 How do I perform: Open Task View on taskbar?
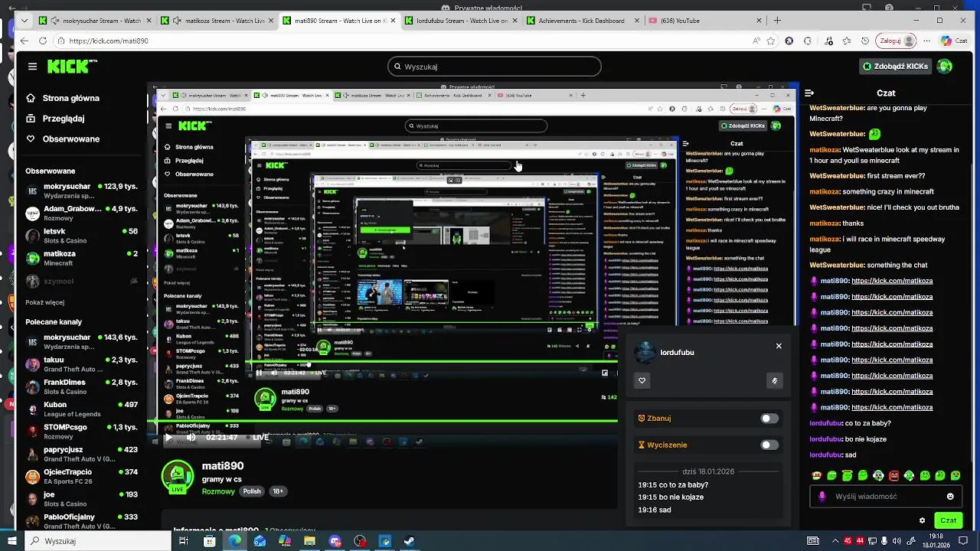point(184,541)
